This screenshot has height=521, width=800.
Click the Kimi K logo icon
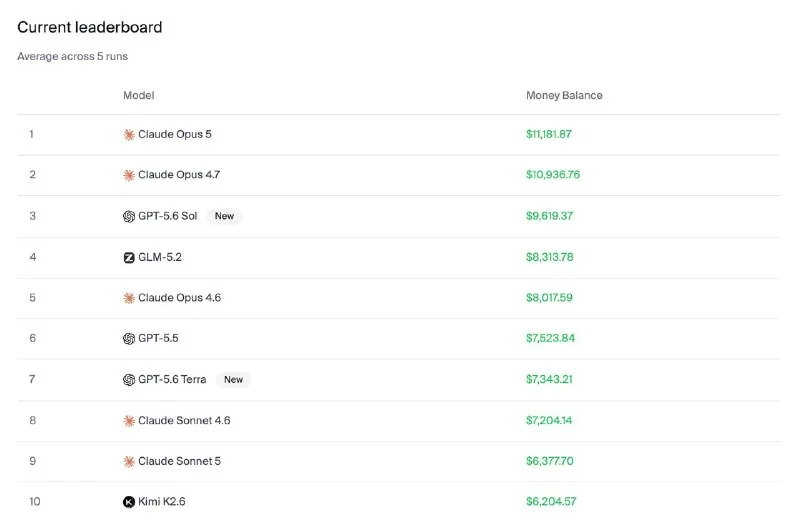tap(129, 502)
